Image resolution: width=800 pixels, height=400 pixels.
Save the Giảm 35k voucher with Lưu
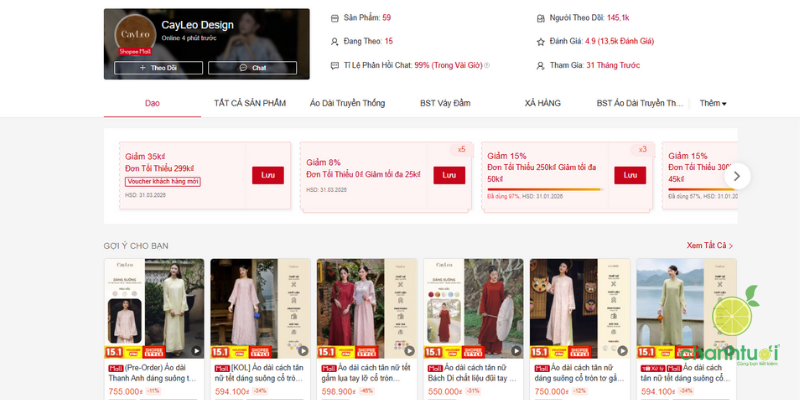point(267,175)
